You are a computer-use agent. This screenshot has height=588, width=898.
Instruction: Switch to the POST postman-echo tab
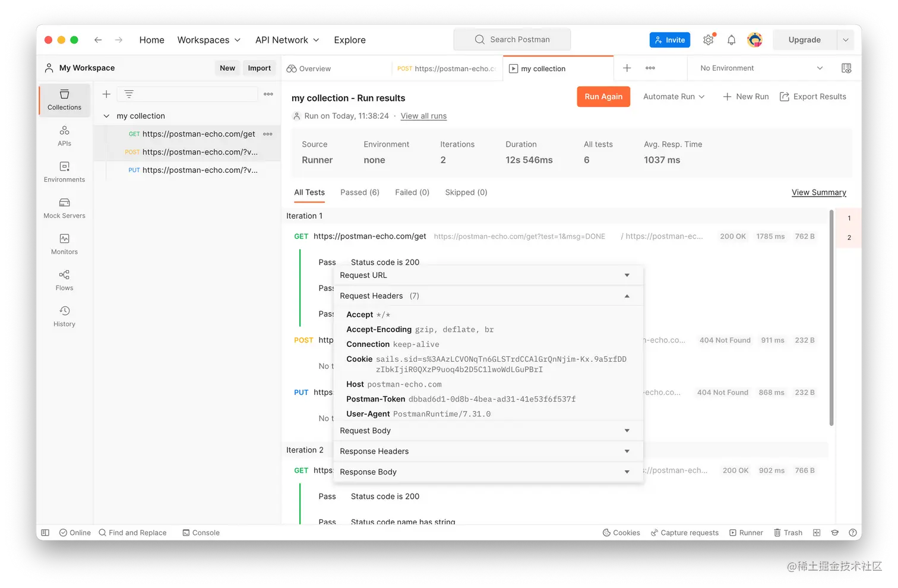click(447, 69)
